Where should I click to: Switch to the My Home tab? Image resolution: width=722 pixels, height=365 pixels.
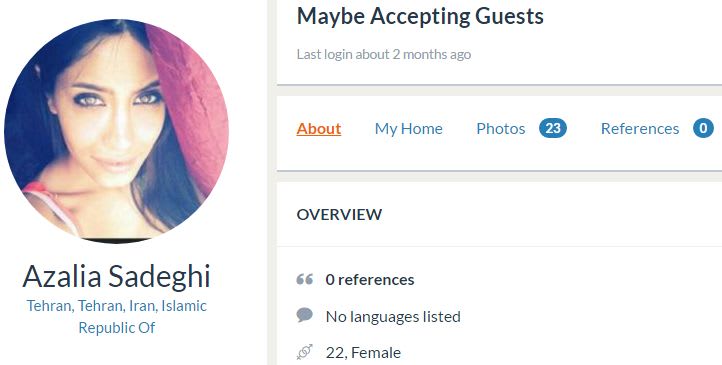coord(408,128)
